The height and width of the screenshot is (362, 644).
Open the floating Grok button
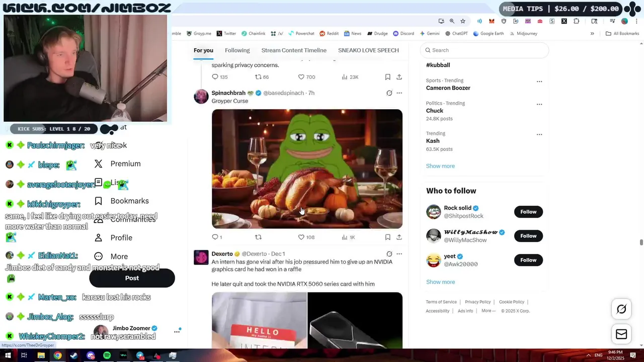[621, 309]
